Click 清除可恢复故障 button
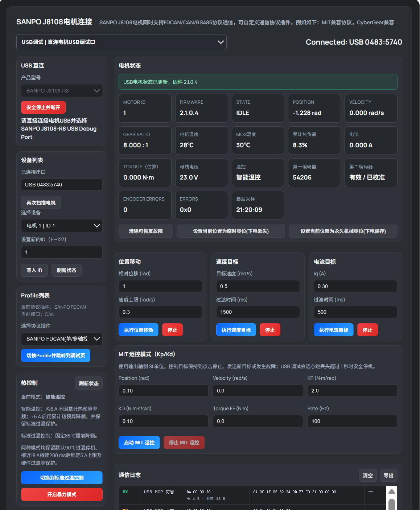 (146, 231)
